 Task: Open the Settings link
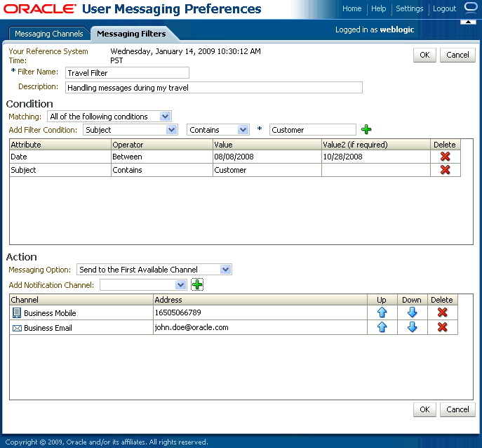click(410, 8)
